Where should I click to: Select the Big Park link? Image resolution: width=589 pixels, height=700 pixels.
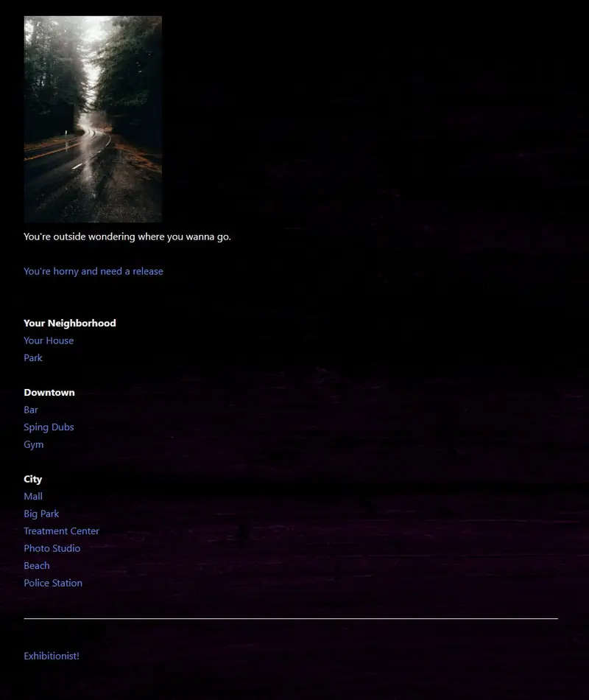pyautogui.click(x=41, y=514)
